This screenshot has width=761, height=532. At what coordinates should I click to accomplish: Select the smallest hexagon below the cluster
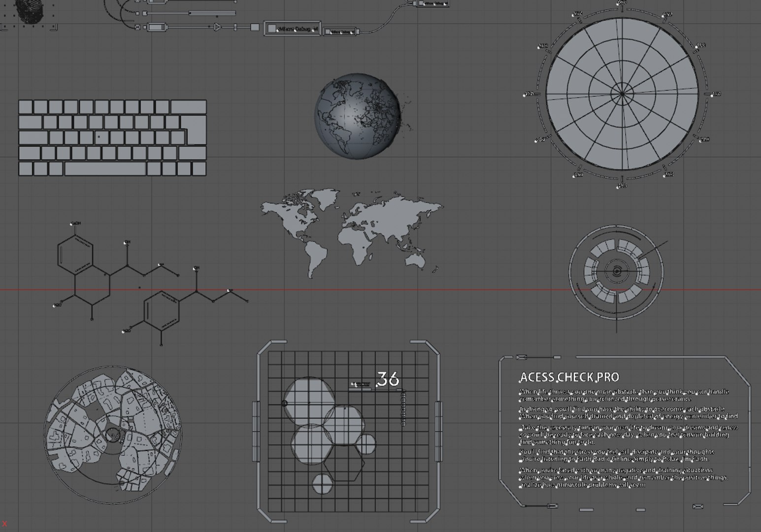click(x=323, y=484)
